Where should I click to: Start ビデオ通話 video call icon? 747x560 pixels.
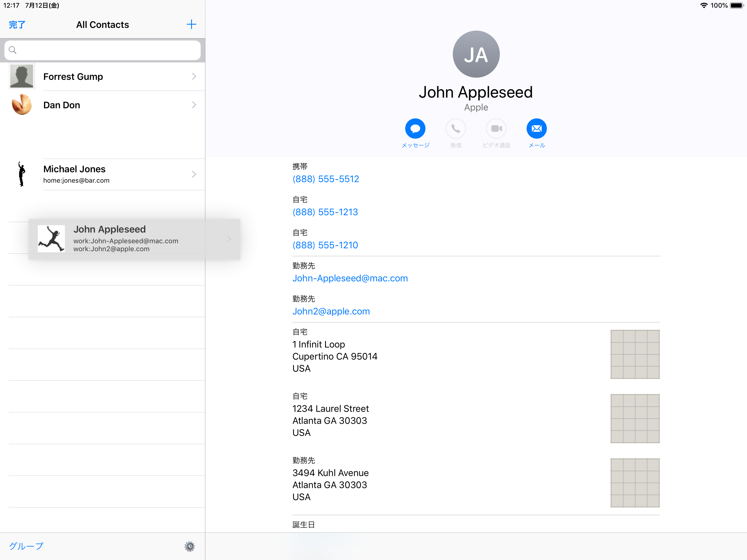coord(496,128)
